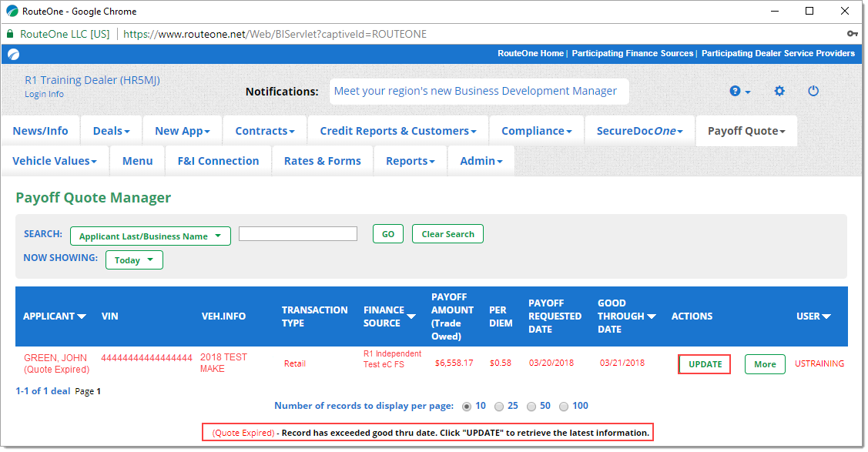
Task: Click the requested date 03/20/2018
Action: click(x=551, y=363)
